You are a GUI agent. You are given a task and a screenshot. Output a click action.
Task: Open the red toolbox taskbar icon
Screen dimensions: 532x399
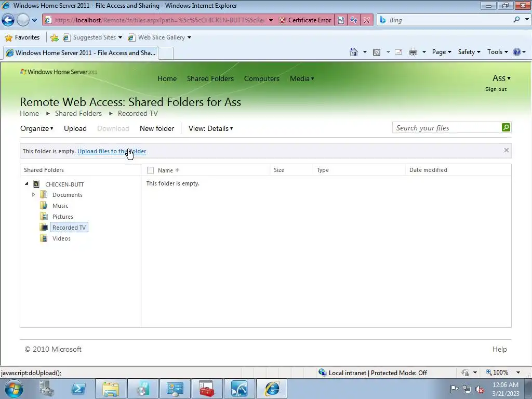[x=206, y=389]
